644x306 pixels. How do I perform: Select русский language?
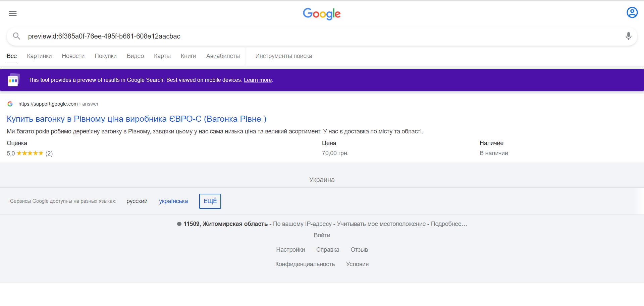[137, 201]
